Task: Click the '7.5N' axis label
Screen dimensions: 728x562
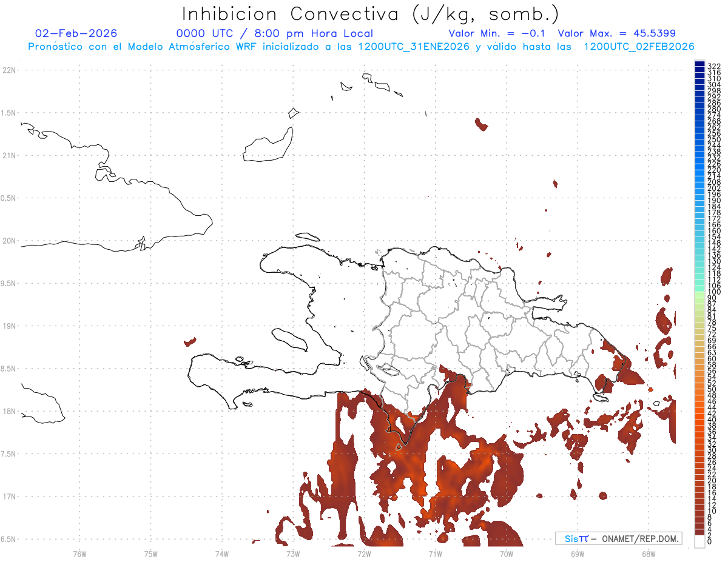Action: 9,453
